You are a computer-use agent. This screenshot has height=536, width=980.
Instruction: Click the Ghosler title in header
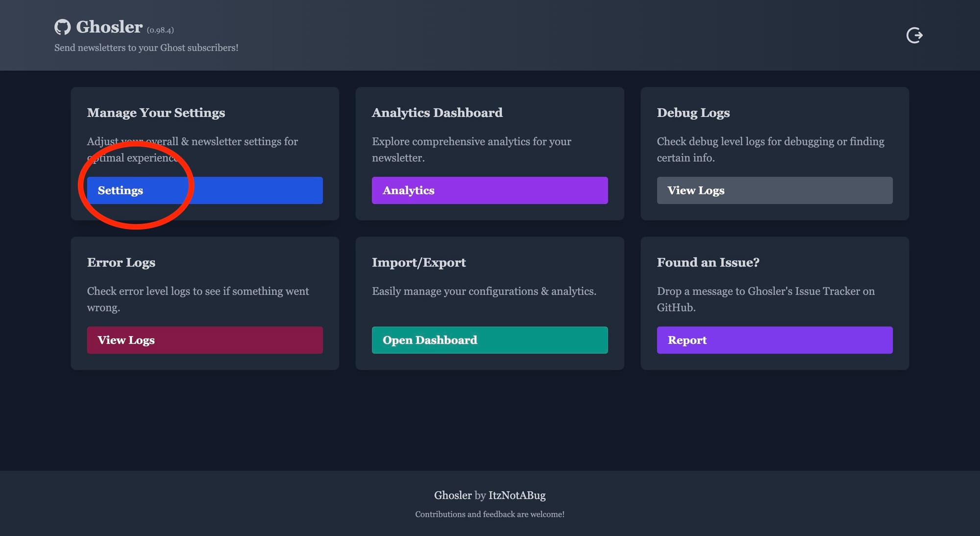(109, 27)
